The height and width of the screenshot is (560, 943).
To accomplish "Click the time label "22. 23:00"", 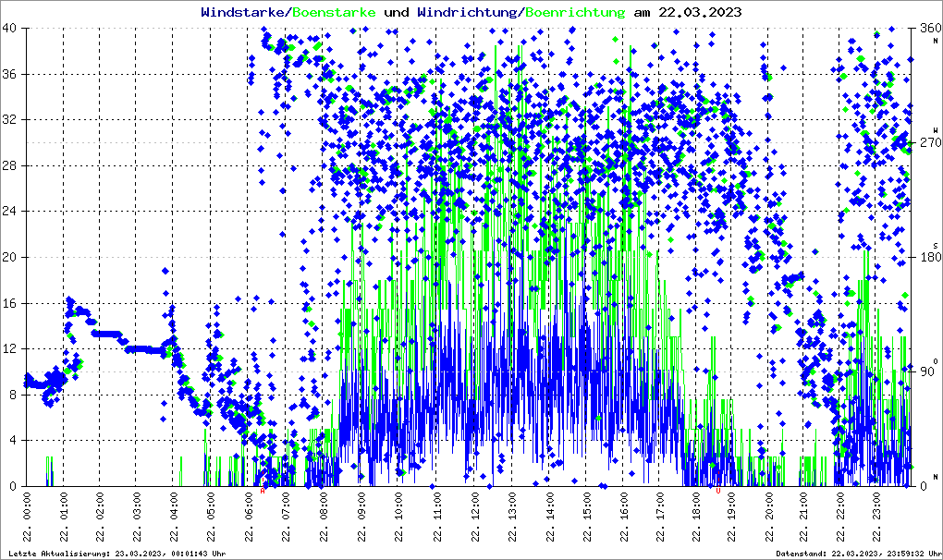I will pos(876,517).
